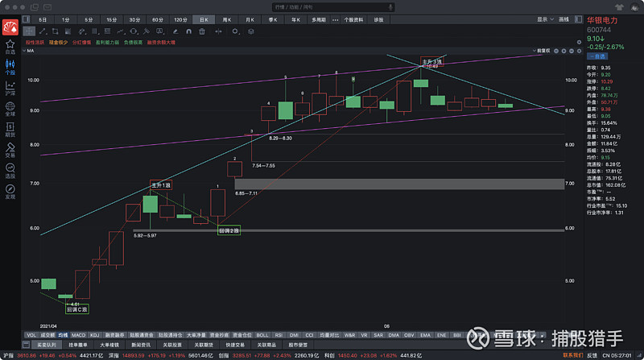Toggle the left sidebar panel button
The height and width of the screenshot is (360, 644).
coord(26,19)
